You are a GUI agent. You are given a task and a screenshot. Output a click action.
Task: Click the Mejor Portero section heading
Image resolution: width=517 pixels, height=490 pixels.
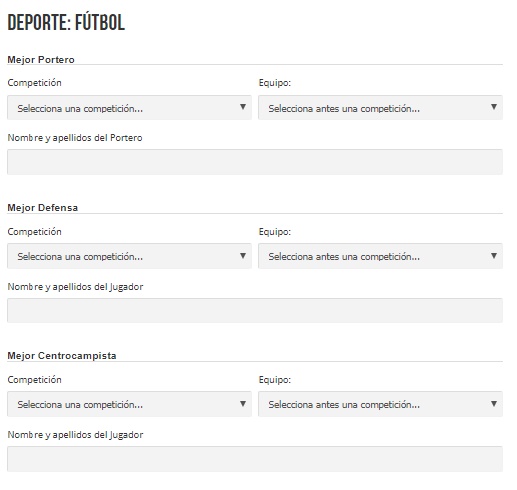(41, 60)
